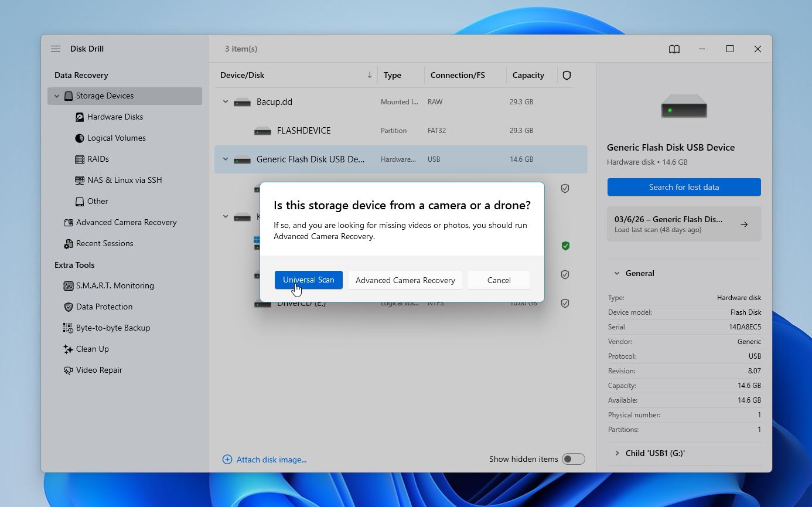Click the Hardware Disks icon
Screen dimensions: 812x507
click(80, 117)
